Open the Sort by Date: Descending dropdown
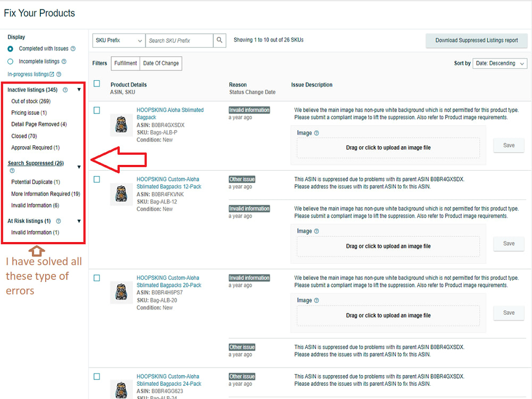 coord(500,63)
